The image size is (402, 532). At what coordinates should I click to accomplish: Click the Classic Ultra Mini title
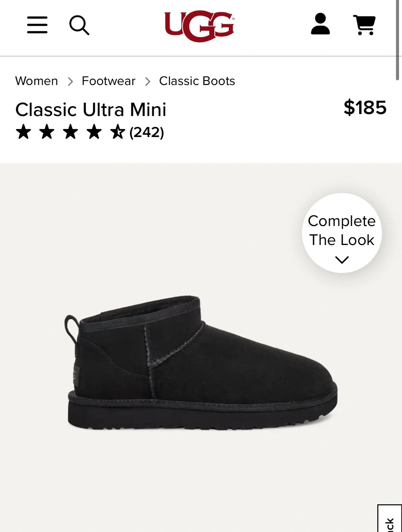(x=91, y=110)
